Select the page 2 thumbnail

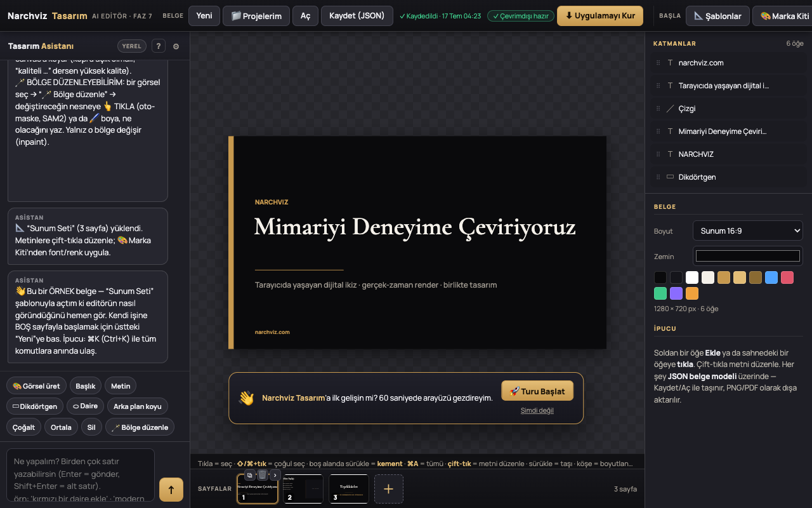pyautogui.click(x=303, y=489)
